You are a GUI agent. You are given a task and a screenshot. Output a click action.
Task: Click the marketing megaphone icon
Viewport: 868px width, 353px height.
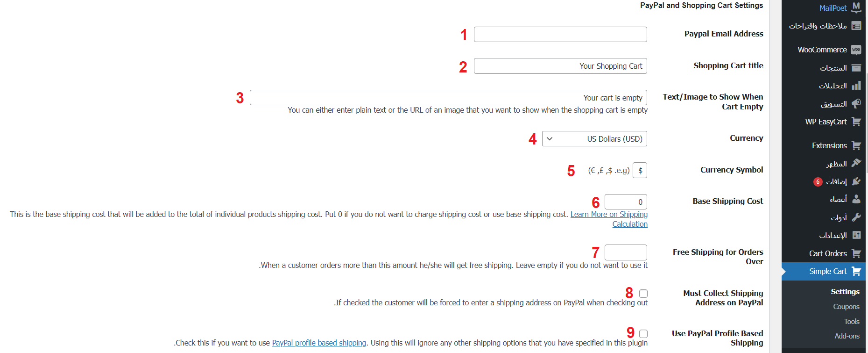tap(856, 104)
